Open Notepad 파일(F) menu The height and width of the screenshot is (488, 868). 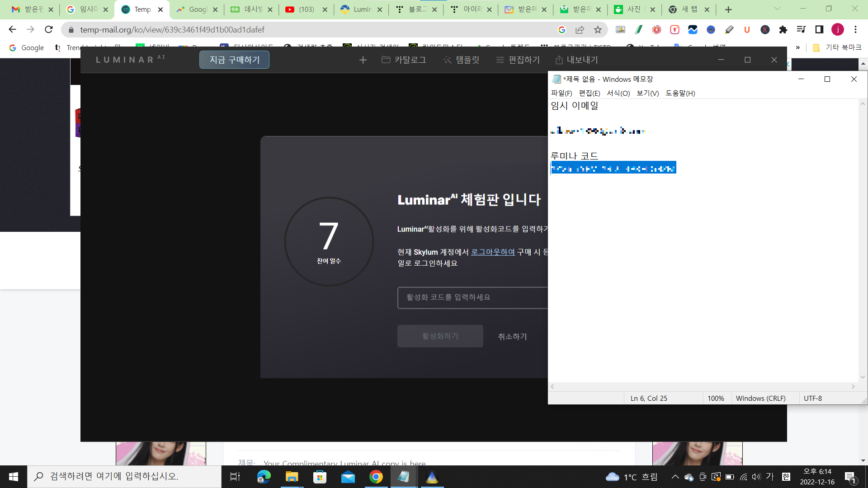point(561,93)
